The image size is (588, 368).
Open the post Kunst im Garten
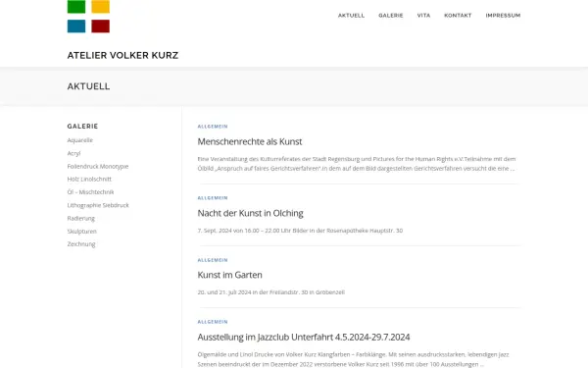click(230, 275)
